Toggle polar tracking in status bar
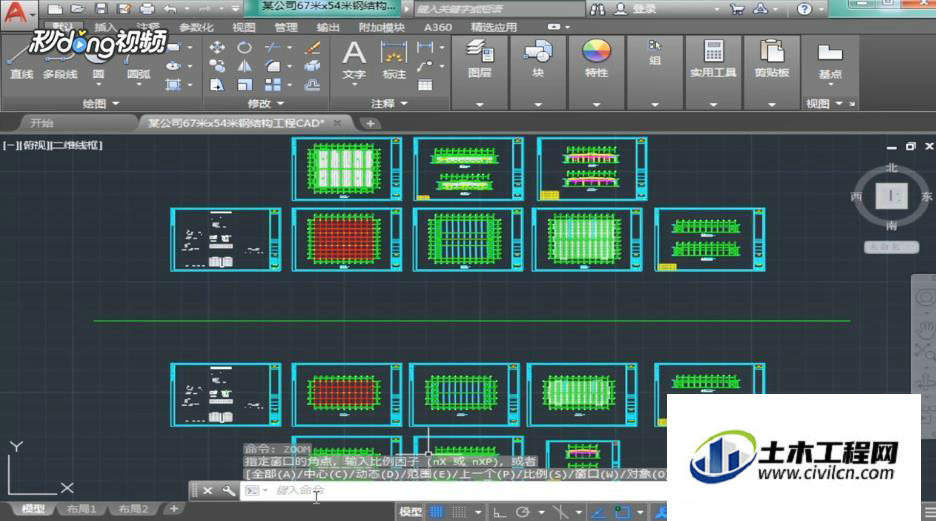The width and height of the screenshot is (936, 521). (522, 512)
